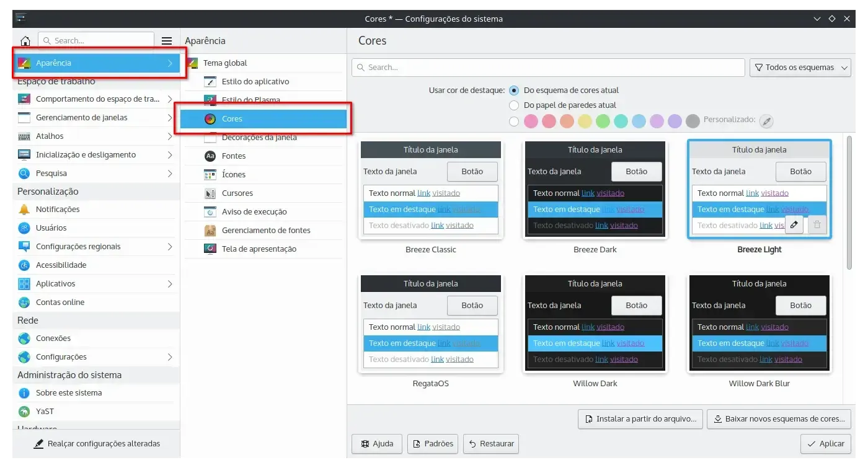Click 'Baixar novos esquemas de cores...' button

(x=779, y=419)
